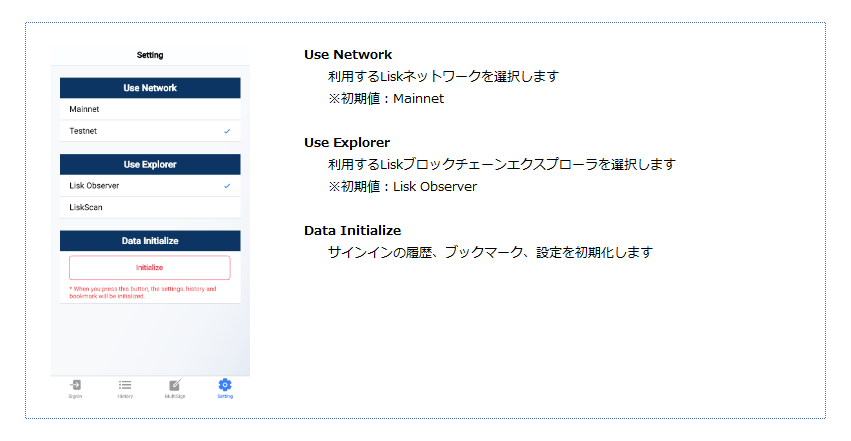The image size is (851, 441).
Task: Choose Lisk Observer explorer option
Action: [150, 186]
